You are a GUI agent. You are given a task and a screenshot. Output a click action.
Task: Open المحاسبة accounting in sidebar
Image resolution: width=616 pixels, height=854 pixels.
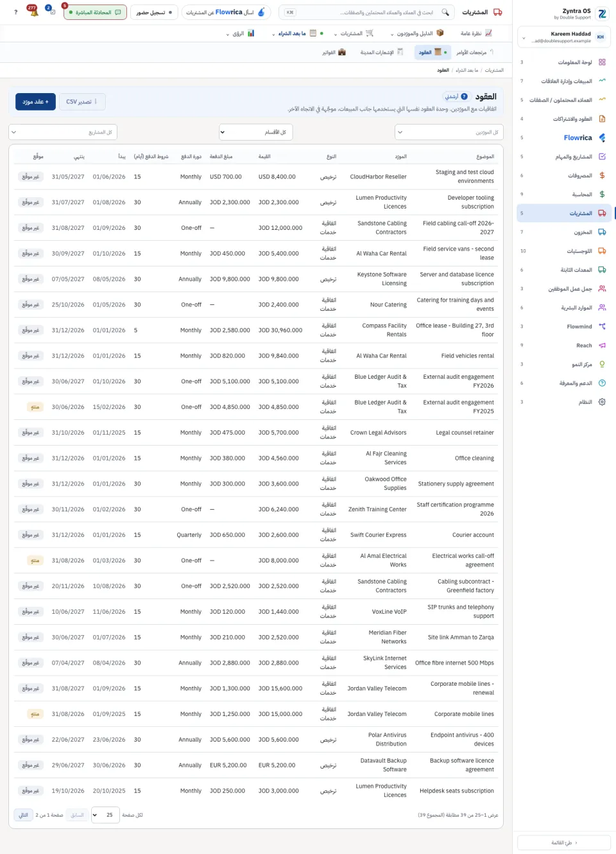(x=564, y=194)
